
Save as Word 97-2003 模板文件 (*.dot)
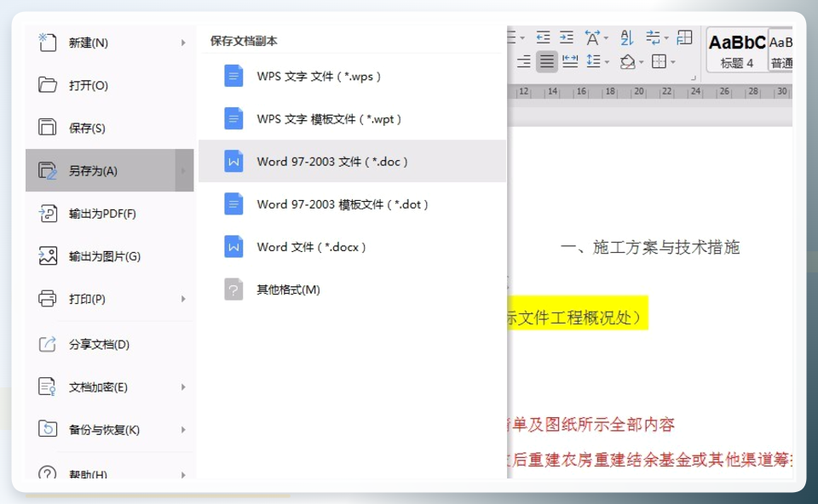(x=352, y=204)
